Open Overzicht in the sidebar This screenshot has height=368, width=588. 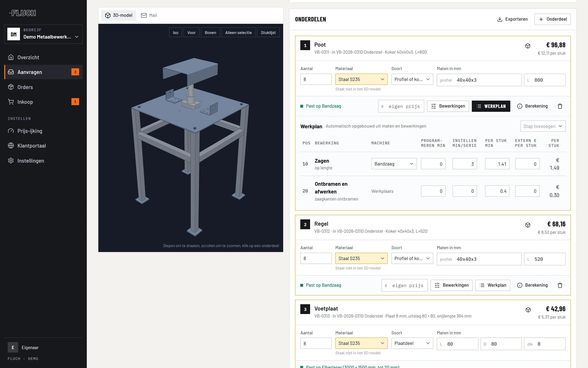pos(43,57)
